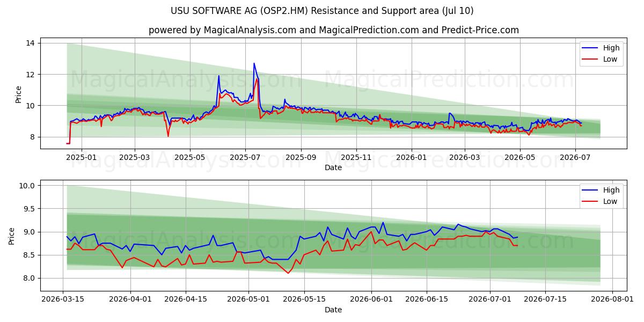Click the '8.5' y-axis tick in bottom chart
This screenshot has height=322, width=644.
tap(30, 255)
